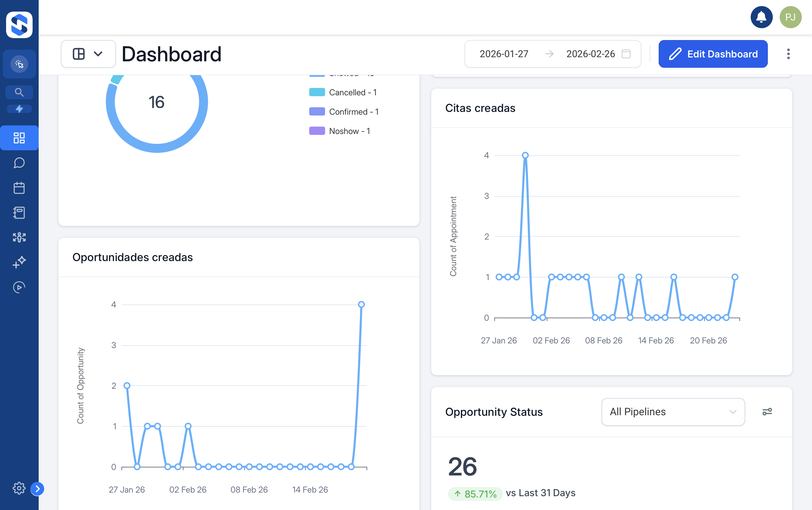This screenshot has width=812, height=510.
Task: Open the Media play icon in sidebar
Action: (x=19, y=287)
